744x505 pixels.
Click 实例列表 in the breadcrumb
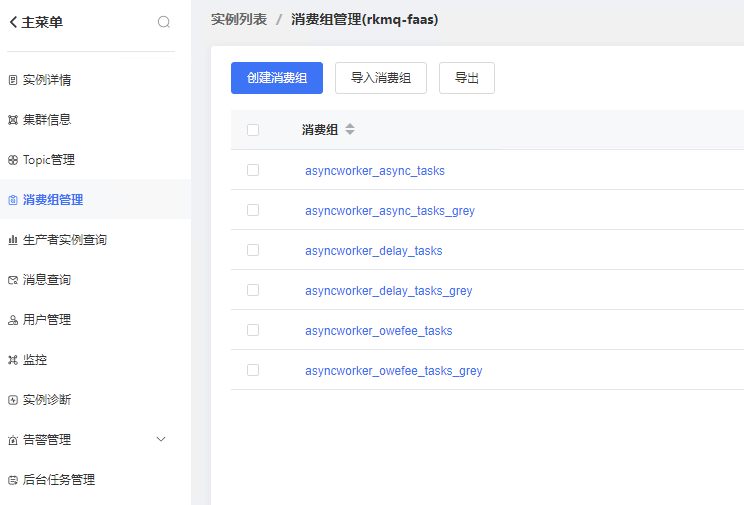pos(239,19)
